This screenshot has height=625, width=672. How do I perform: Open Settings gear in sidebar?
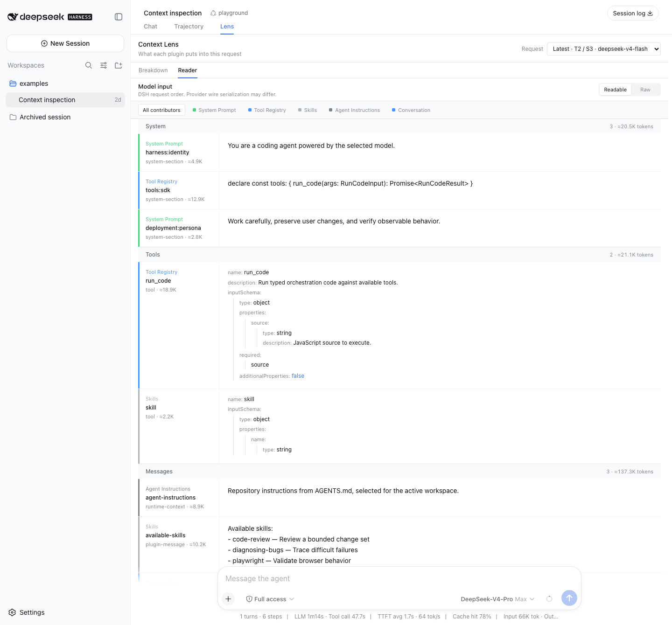[27, 612]
